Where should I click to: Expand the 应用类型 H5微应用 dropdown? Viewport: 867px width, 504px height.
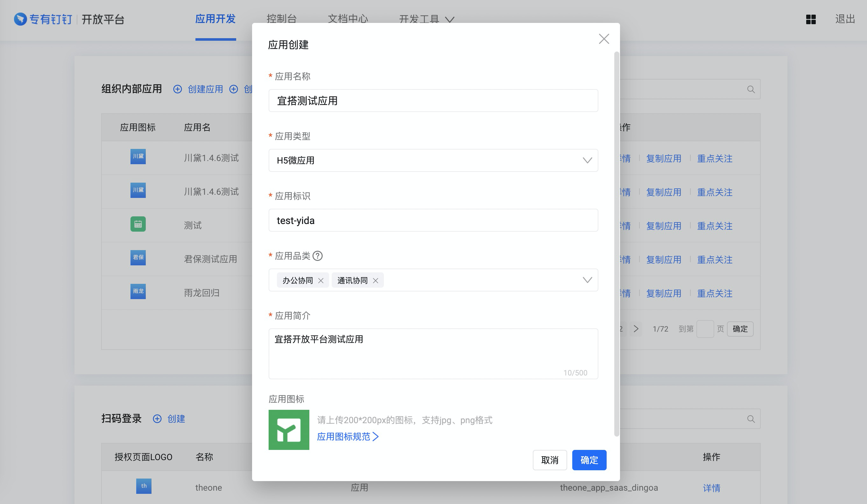pos(587,160)
